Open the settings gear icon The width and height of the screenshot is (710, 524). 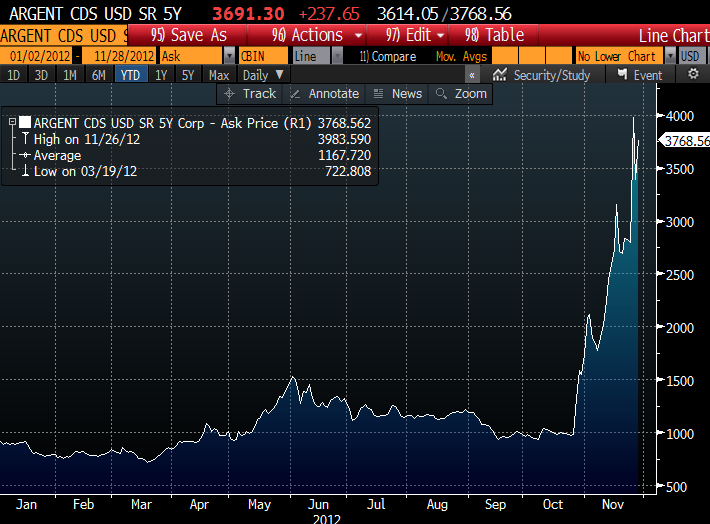pos(693,74)
